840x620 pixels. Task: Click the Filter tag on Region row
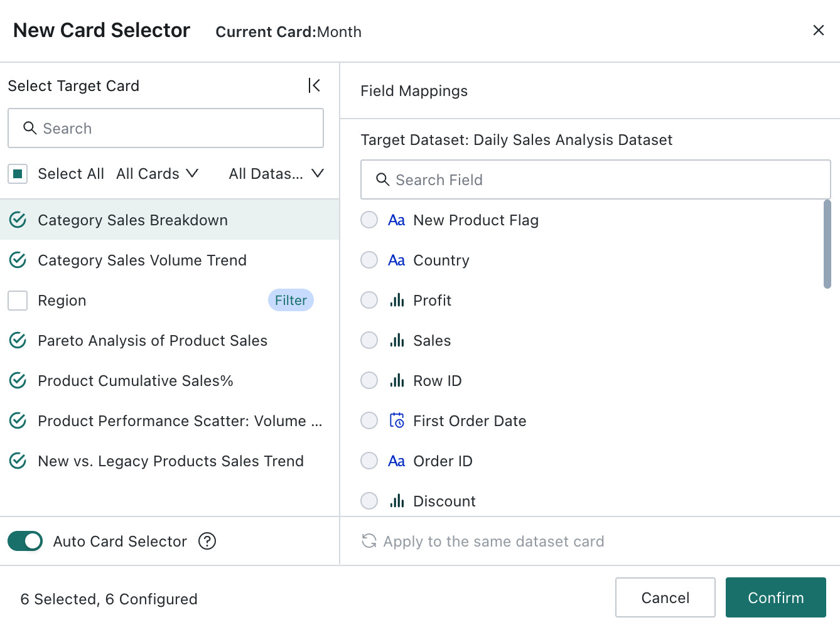click(291, 300)
